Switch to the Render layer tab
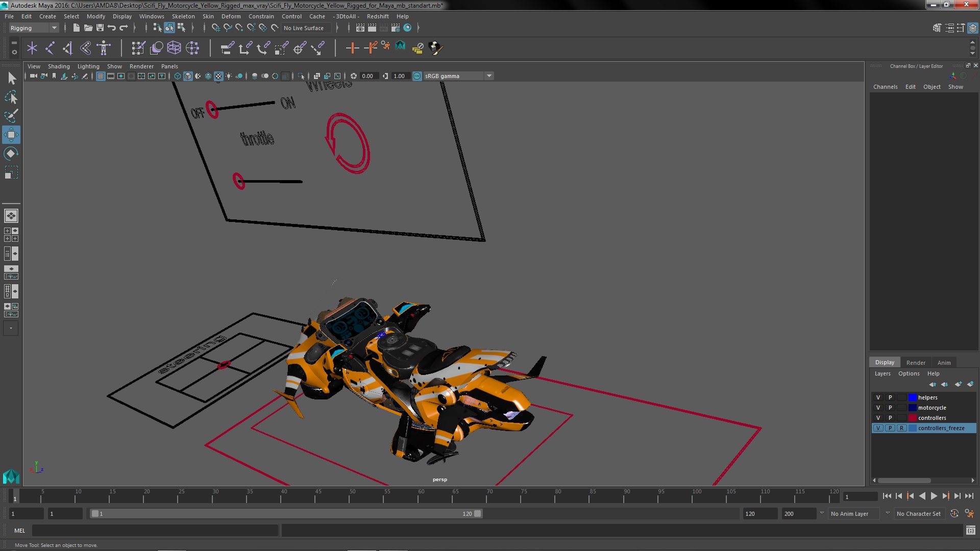Viewport: 980px width, 551px height. 916,363
